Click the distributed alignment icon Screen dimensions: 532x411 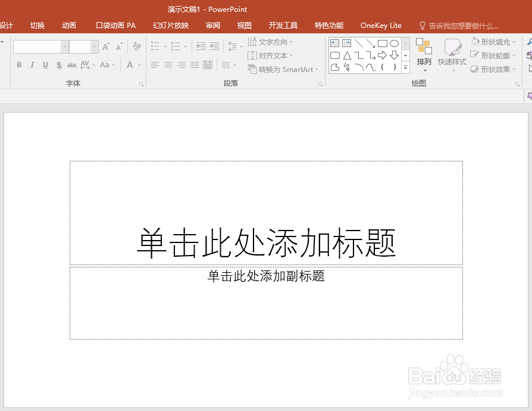click(x=208, y=64)
